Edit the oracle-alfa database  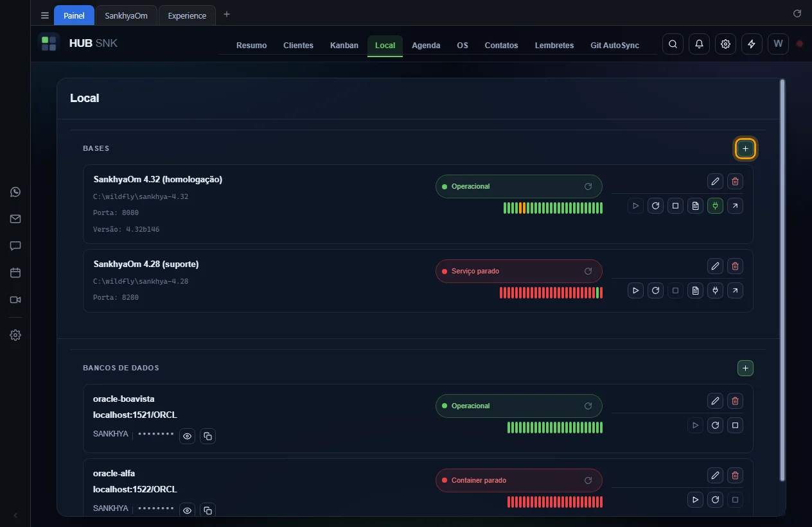click(x=715, y=476)
